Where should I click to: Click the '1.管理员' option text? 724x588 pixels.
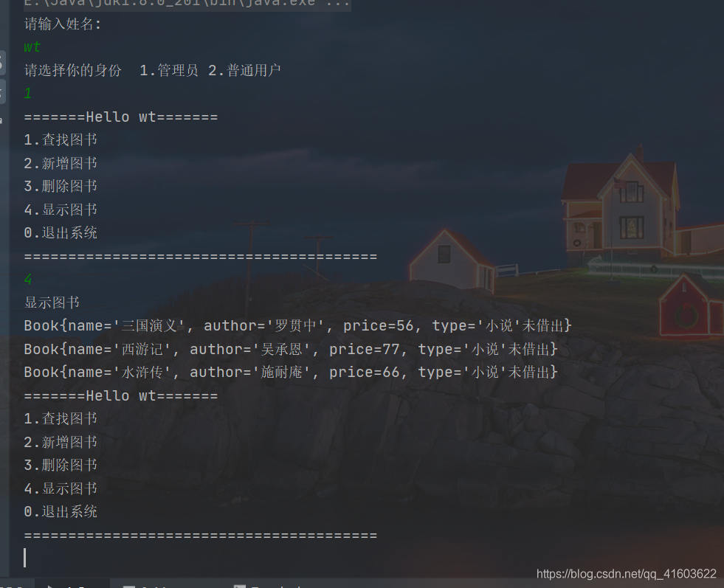click(x=168, y=71)
